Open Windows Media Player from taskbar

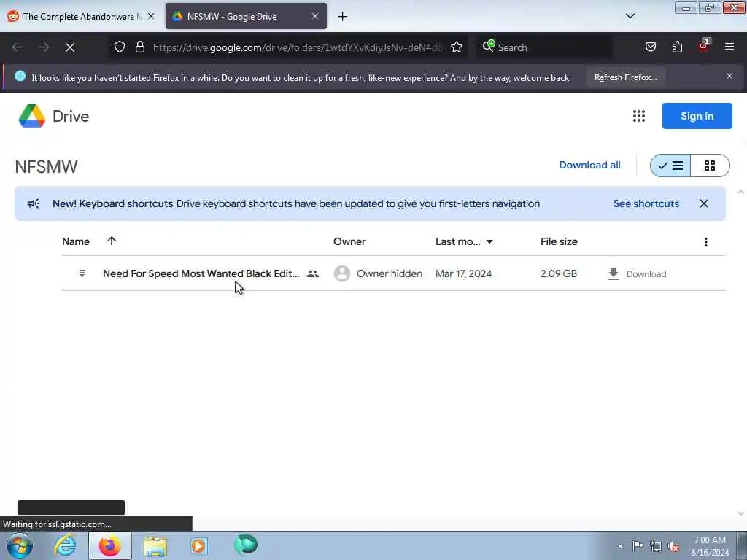coord(199,545)
